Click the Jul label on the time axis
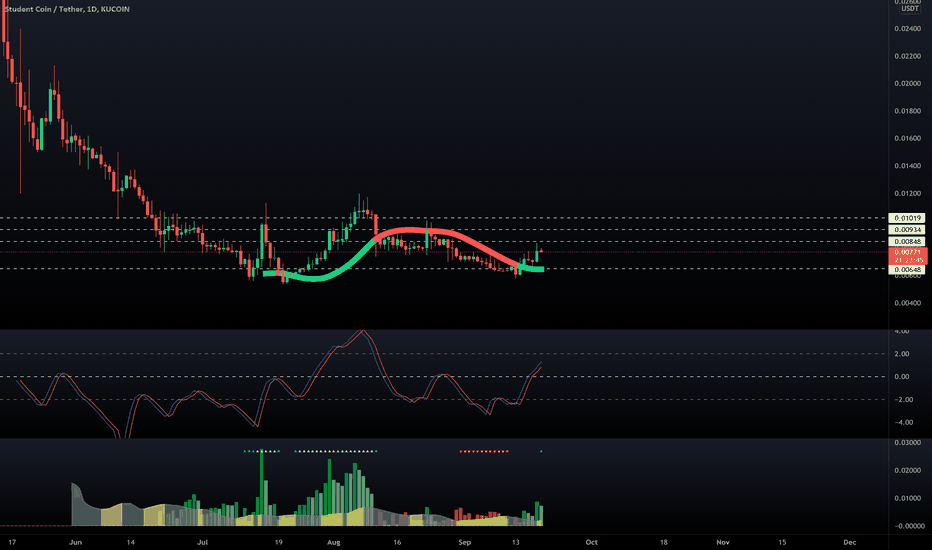The width and height of the screenshot is (932, 550). click(203, 542)
